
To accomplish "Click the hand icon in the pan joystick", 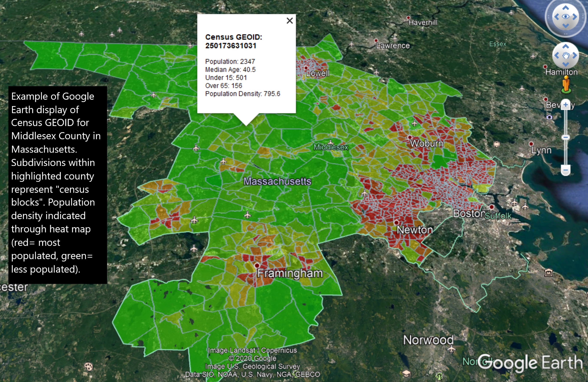I will pos(566,55).
